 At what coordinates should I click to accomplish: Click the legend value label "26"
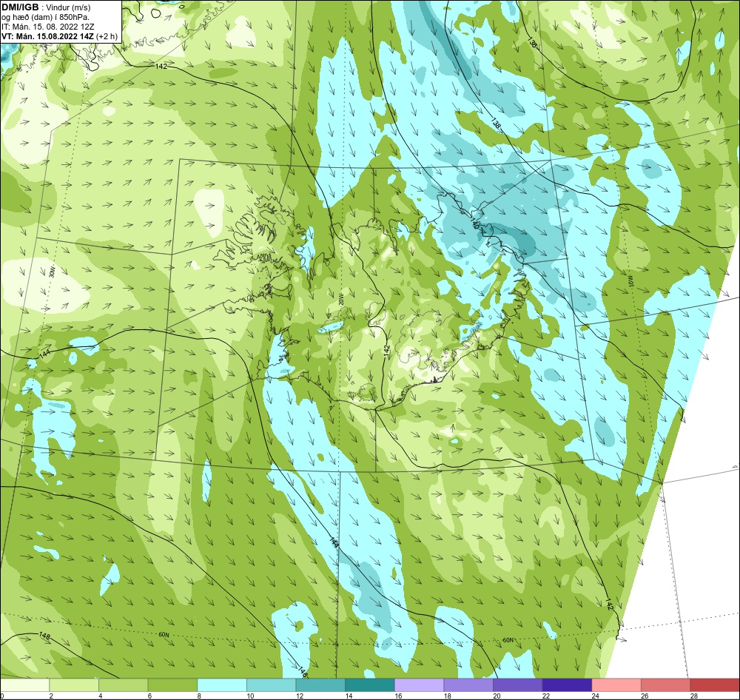pos(645,696)
